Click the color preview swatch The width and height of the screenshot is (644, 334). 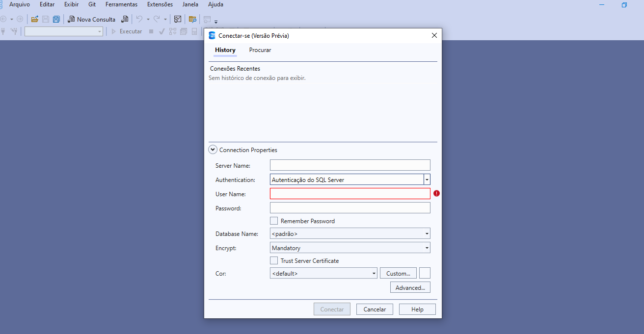click(x=425, y=273)
